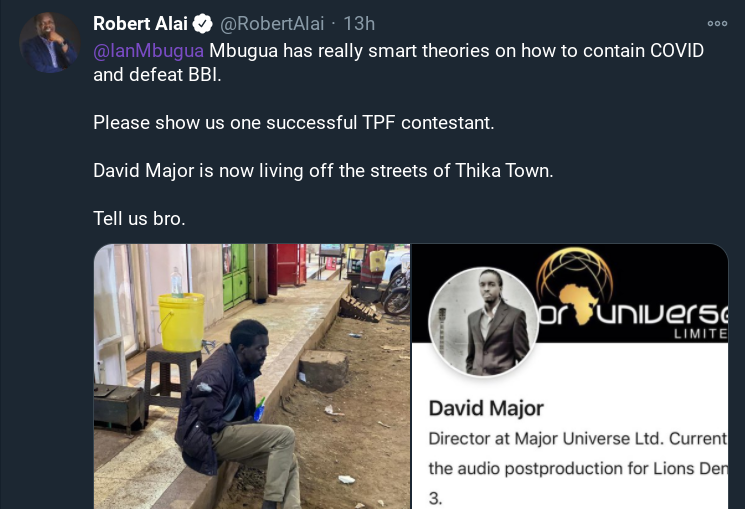Click the 'David Major' name heading

click(x=486, y=408)
